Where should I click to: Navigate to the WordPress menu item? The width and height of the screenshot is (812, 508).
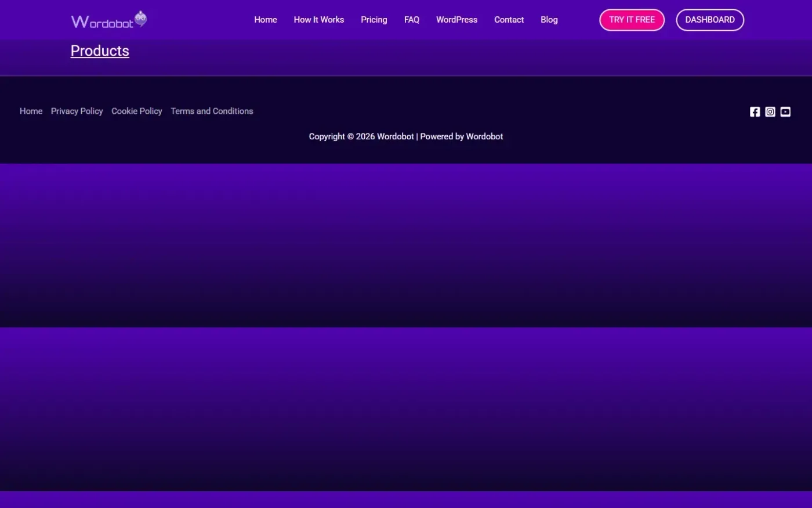coord(457,20)
